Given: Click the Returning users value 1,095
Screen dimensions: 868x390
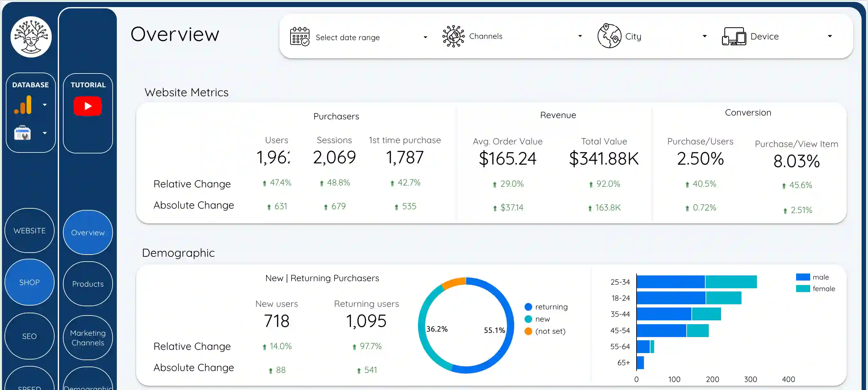Looking at the screenshot, I should pos(366,321).
